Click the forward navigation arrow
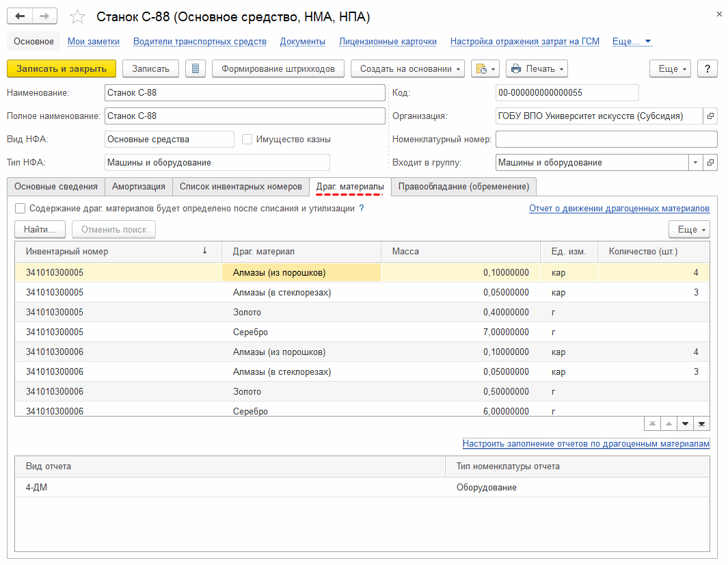 pyautogui.click(x=44, y=16)
